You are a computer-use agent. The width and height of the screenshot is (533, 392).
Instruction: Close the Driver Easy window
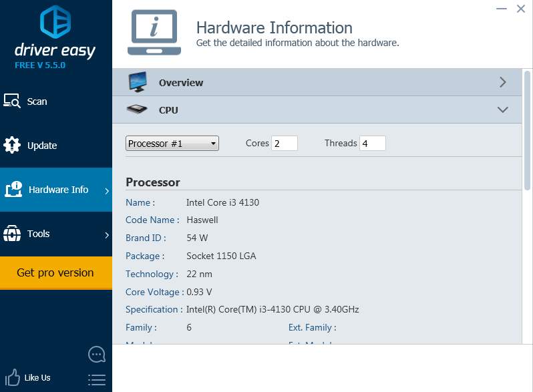[521, 9]
